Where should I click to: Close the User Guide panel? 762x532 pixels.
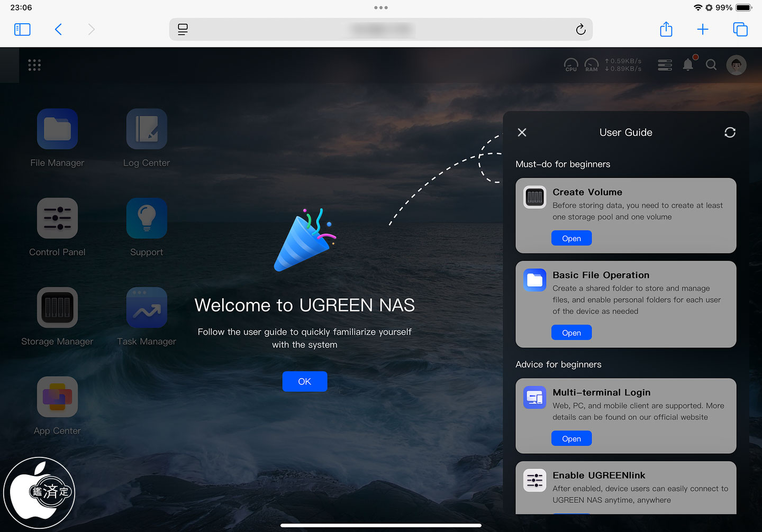tap(522, 132)
